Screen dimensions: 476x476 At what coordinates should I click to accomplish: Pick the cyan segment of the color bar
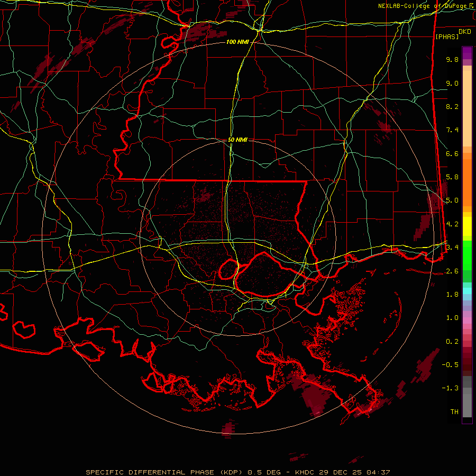[x=467, y=291]
